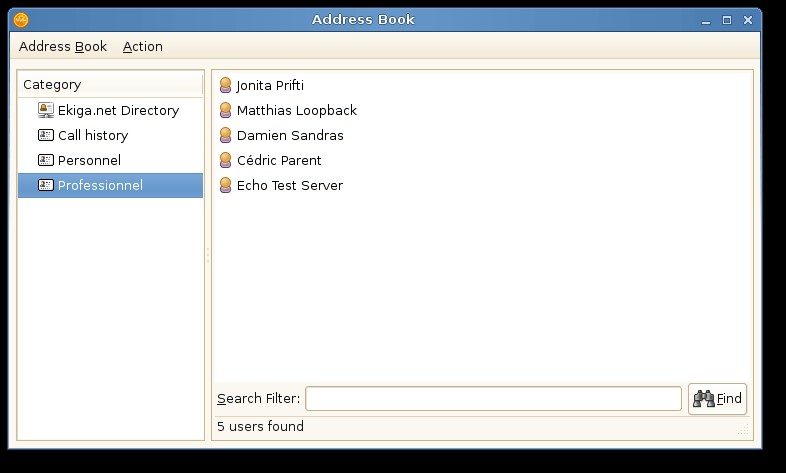The height and width of the screenshot is (473, 786).
Task: Open the Address Book menu
Action: [63, 47]
